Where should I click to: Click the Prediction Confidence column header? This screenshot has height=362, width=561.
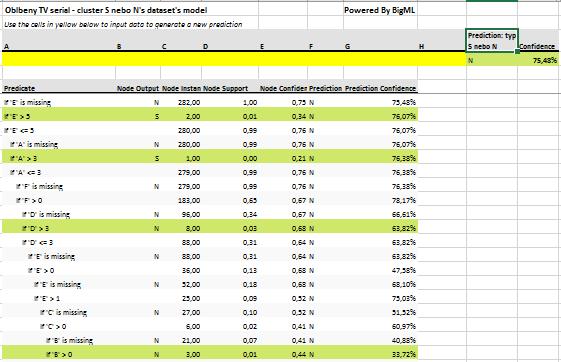click(x=380, y=88)
